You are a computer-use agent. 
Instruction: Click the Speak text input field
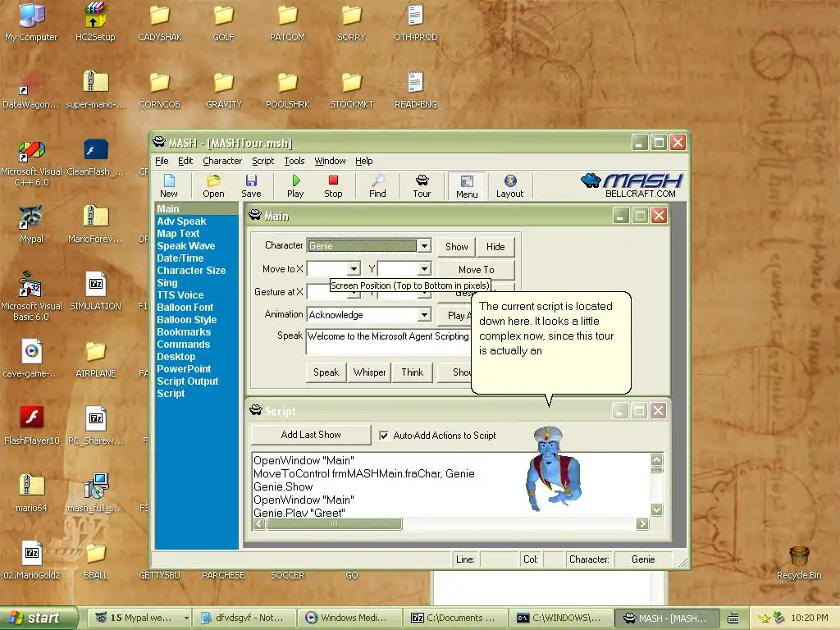[x=388, y=342]
